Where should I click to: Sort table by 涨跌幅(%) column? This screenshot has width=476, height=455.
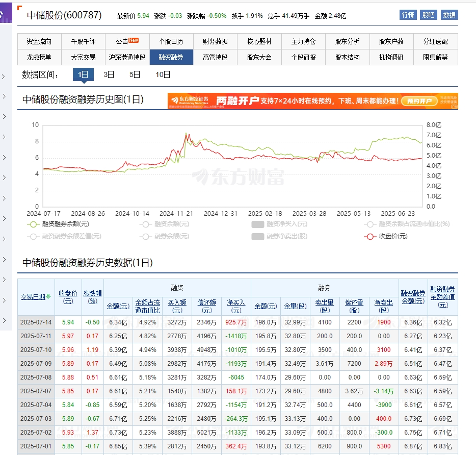coord(93,297)
